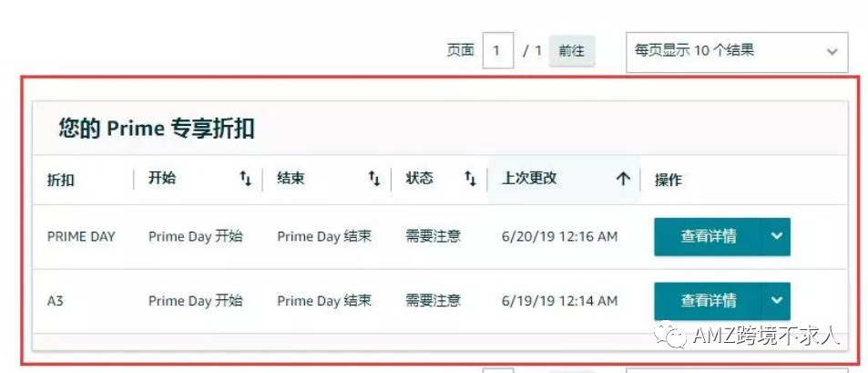Select the 操作 column header

(669, 181)
